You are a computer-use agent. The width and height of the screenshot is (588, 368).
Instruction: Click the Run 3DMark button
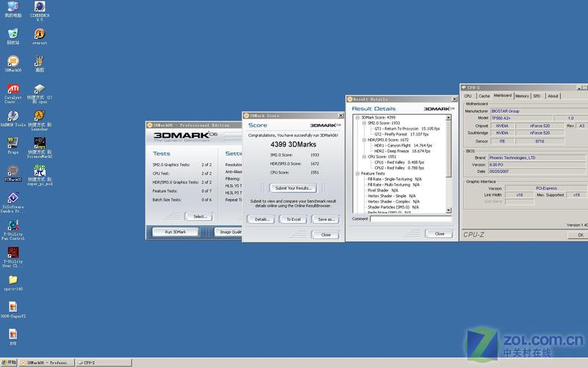click(176, 232)
